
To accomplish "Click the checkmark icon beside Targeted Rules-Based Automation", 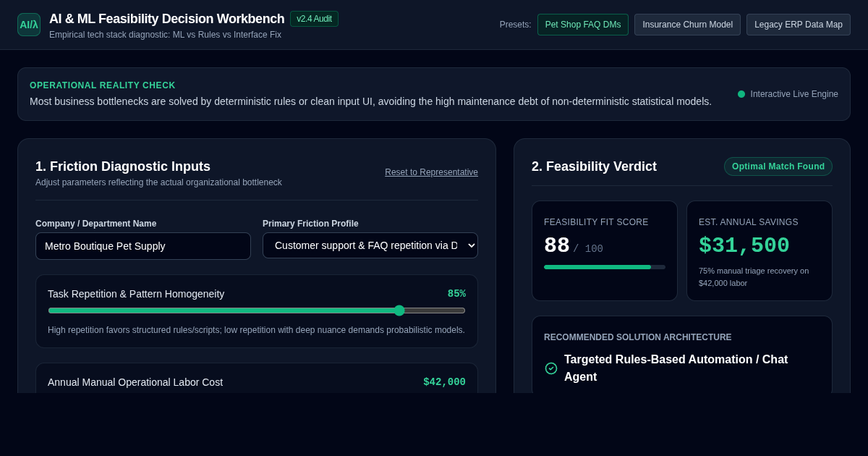I will coord(551,368).
